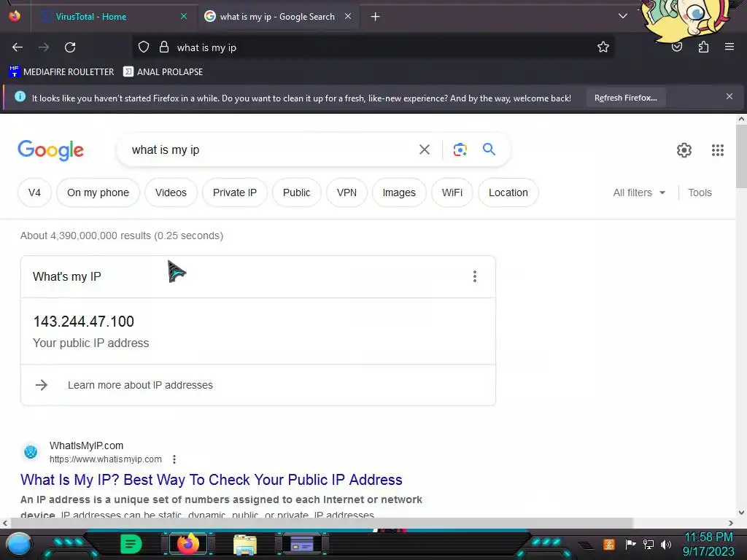Screen dimensions: 747x560
Task: Close the Google Search tab
Action: [348, 16]
